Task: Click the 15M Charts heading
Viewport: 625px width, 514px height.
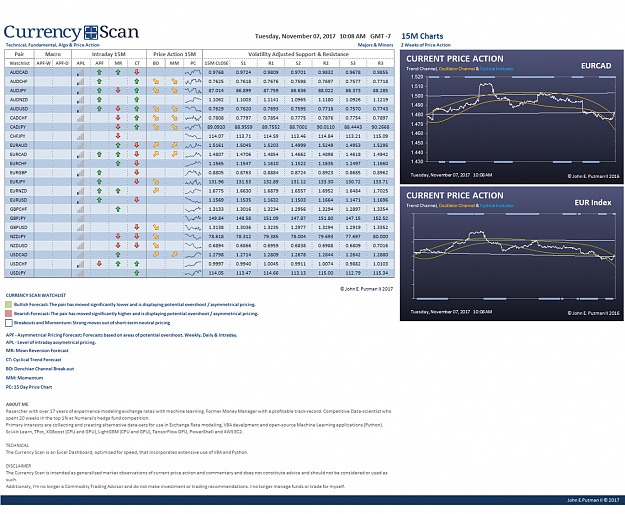Action: (x=422, y=36)
